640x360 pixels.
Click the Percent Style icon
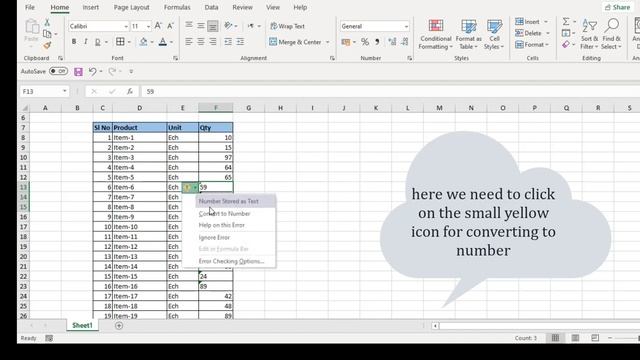pos(365,42)
